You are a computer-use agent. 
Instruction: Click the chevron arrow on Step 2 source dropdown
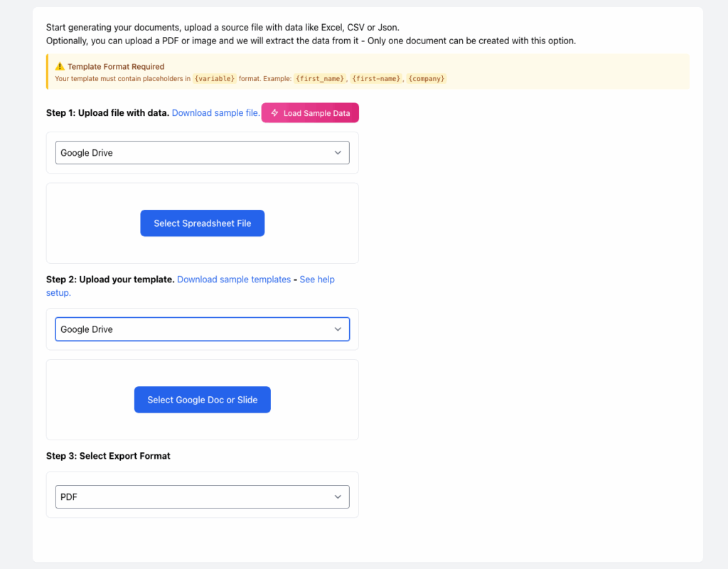[338, 329]
